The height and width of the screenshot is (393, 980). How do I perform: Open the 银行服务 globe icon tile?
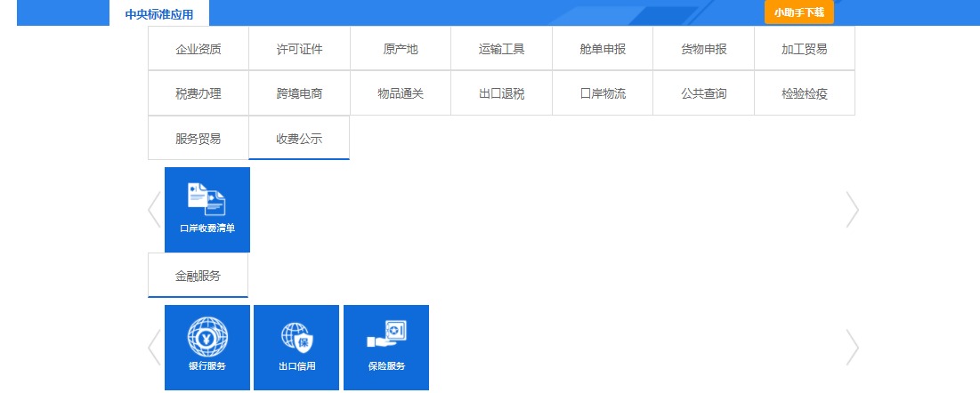click(207, 348)
